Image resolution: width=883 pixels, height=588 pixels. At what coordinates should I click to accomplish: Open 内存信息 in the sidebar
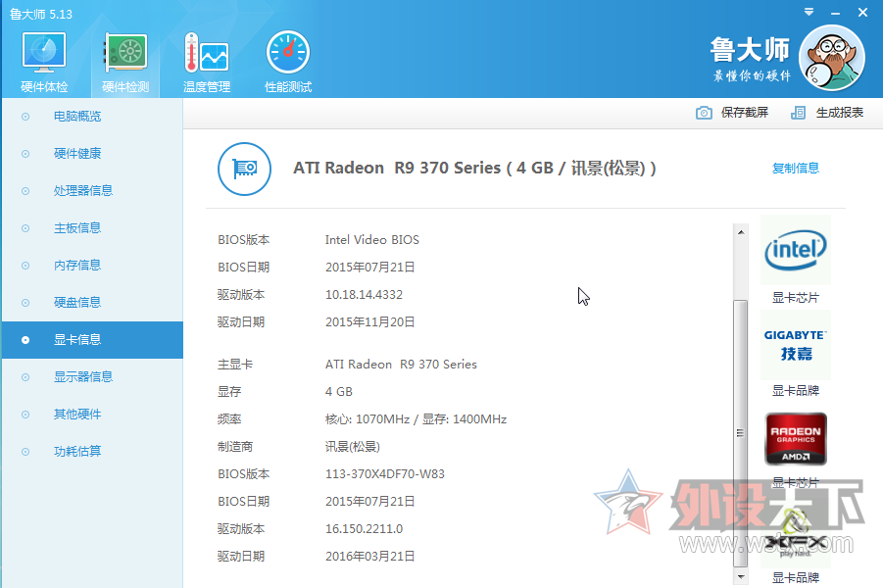click(92, 266)
